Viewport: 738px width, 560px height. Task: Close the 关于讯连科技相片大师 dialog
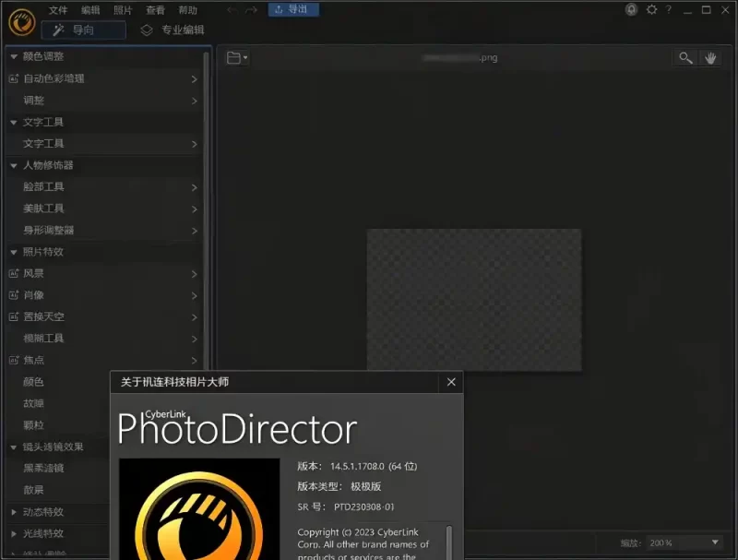(x=451, y=382)
